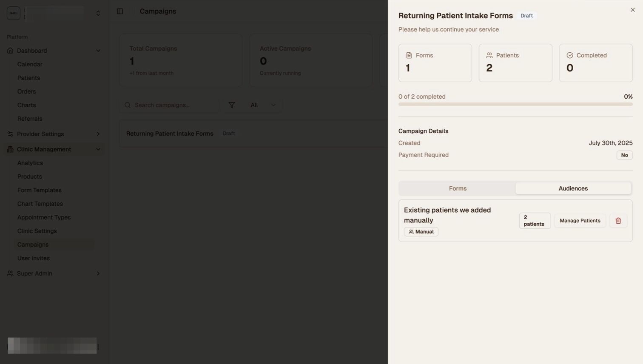Screen dimensions: 643x364
Task: Click the Clinic Management building icon
Action: pyautogui.click(x=10, y=149)
